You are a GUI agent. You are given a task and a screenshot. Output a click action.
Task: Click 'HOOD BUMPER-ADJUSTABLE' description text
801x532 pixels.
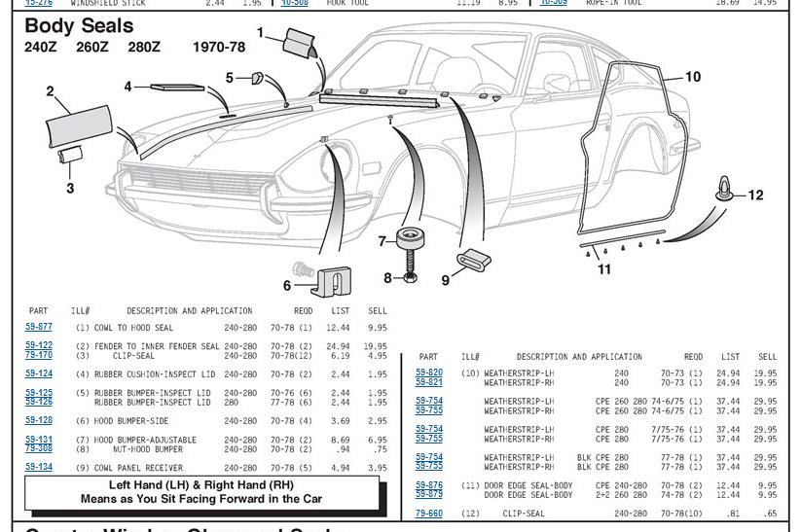click(x=145, y=440)
